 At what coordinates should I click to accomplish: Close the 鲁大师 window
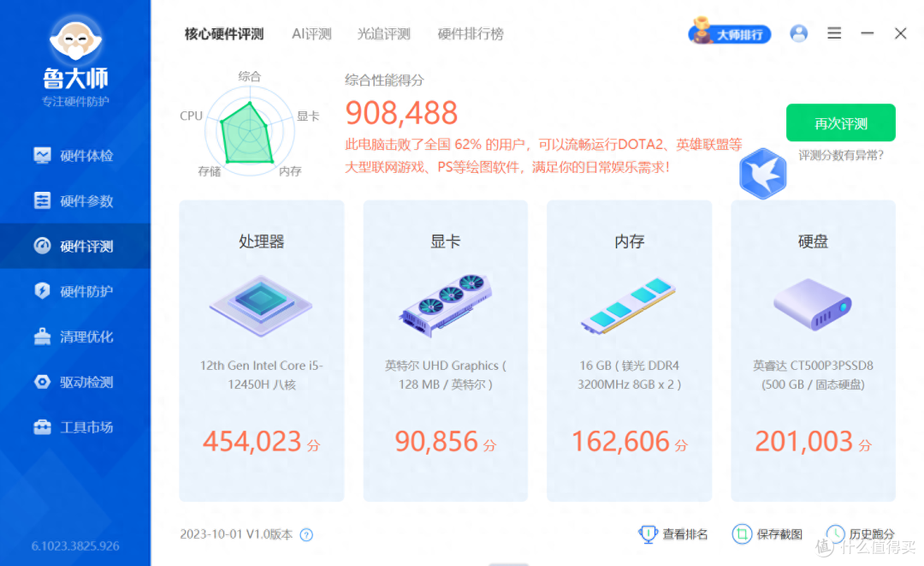900,33
